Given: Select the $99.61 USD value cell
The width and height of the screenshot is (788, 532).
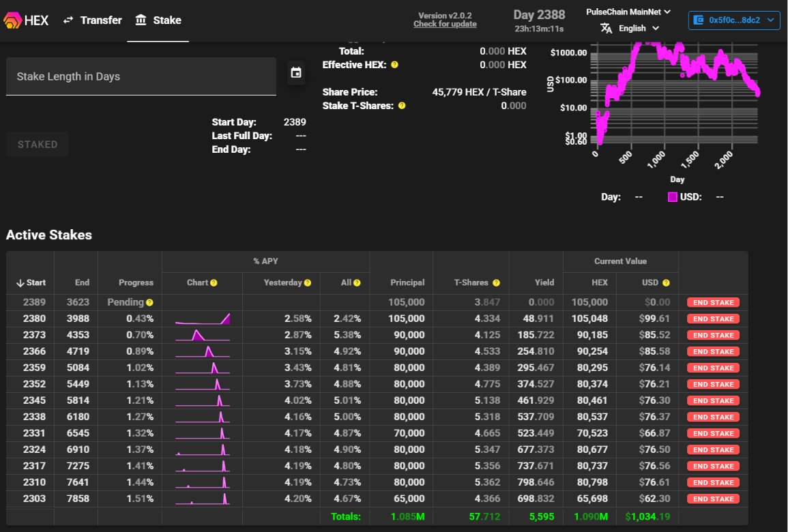Looking at the screenshot, I should click(x=654, y=319).
